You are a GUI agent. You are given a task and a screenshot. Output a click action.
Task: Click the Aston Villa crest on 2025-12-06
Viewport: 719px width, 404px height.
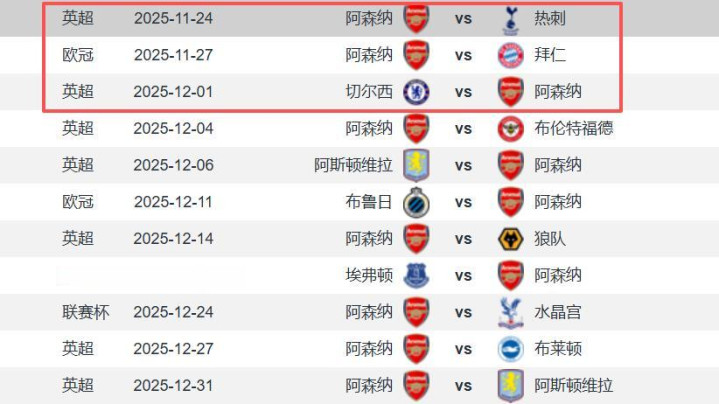416,165
